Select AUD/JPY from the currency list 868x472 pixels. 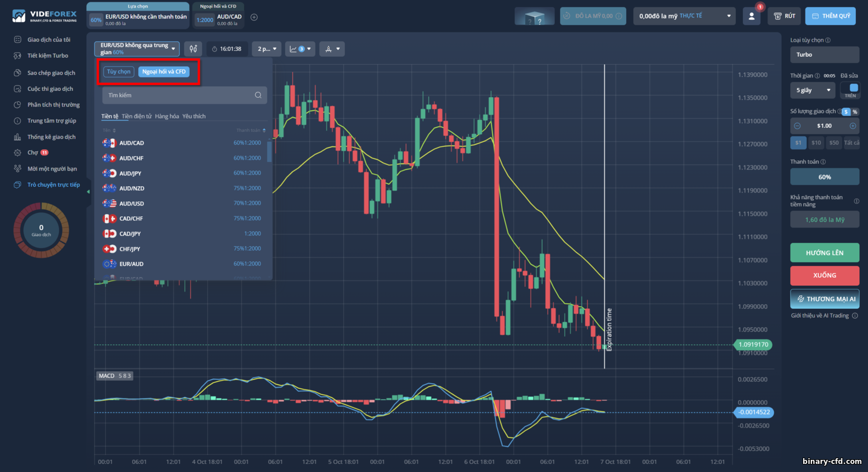182,173
